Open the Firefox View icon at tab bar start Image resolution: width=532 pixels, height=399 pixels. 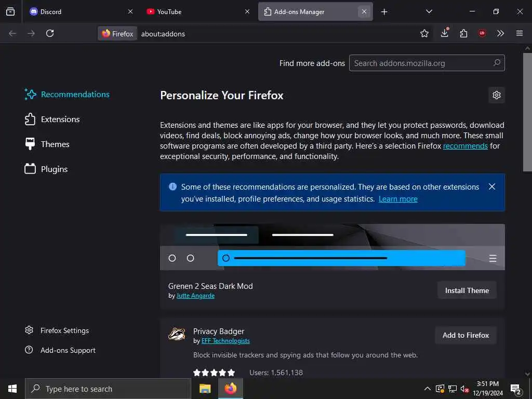pos(10,11)
